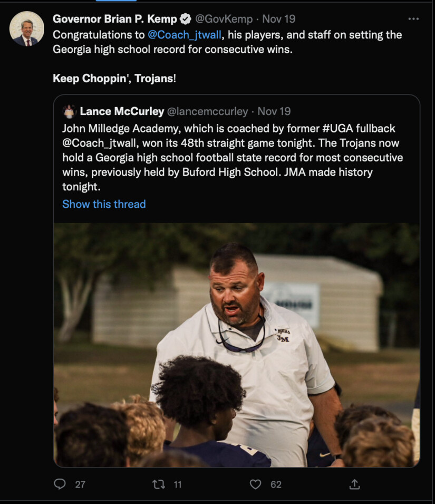Image resolution: width=435 pixels, height=504 pixels.
Task: Click the verified badge beside Kemp's name
Action: coord(186,19)
